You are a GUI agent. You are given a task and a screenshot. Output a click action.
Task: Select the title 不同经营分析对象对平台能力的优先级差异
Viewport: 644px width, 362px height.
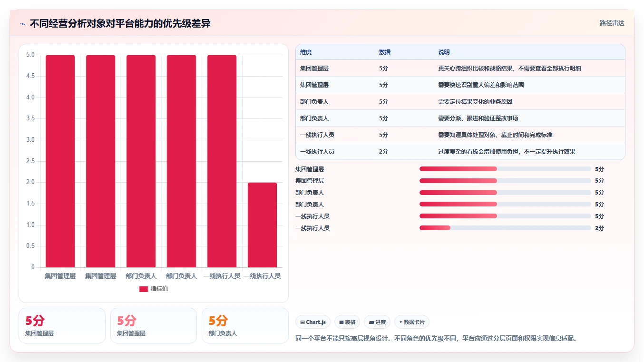click(120, 24)
